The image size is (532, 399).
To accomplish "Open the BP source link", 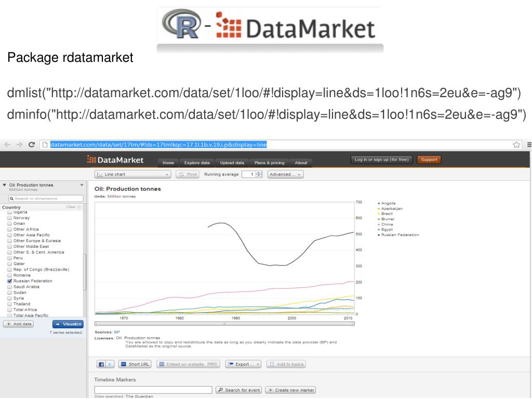I will coord(117,332).
